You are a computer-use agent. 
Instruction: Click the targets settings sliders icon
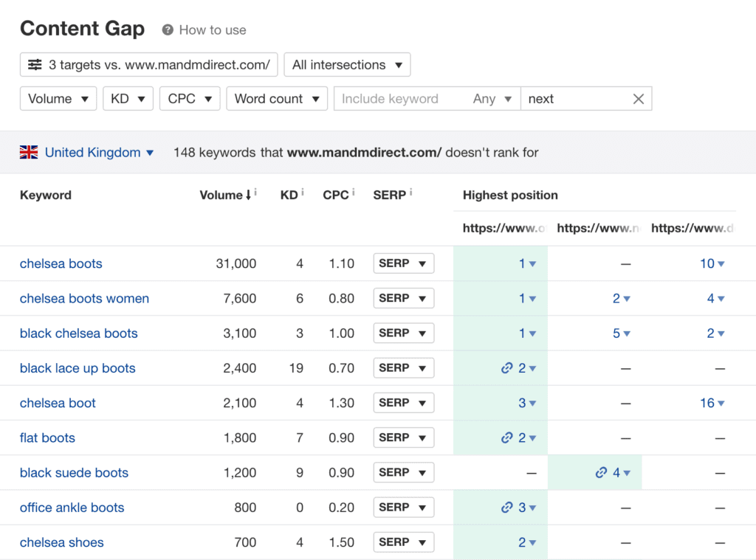(35, 65)
